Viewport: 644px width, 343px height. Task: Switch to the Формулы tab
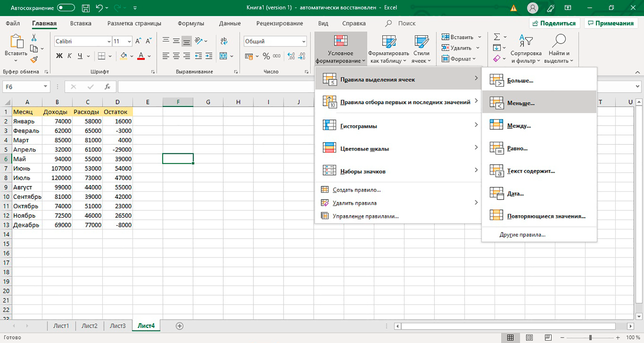pos(191,23)
